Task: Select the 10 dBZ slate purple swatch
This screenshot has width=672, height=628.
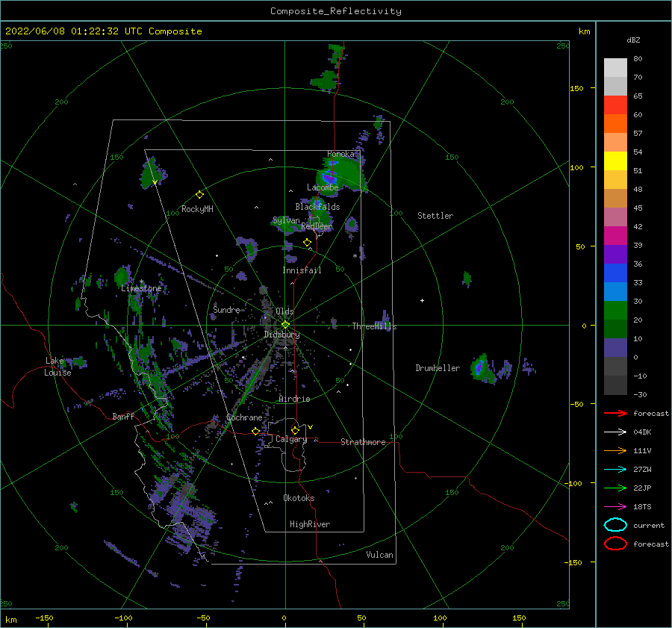Action: [x=615, y=347]
